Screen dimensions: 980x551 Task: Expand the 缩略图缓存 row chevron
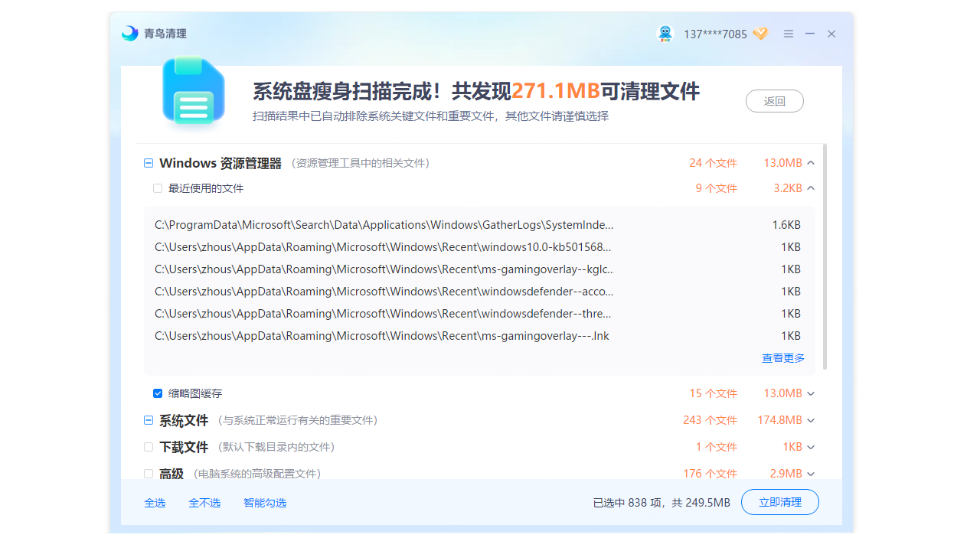[x=811, y=393]
